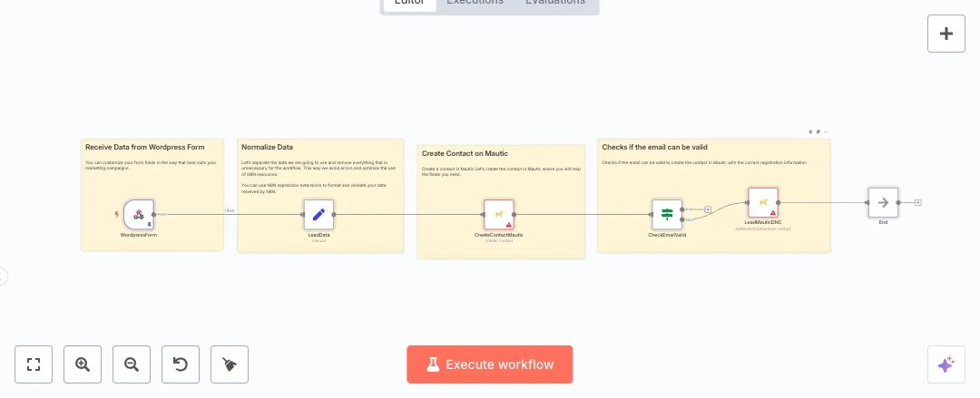Open the add node panel
The image size is (980, 398).
click(x=946, y=34)
